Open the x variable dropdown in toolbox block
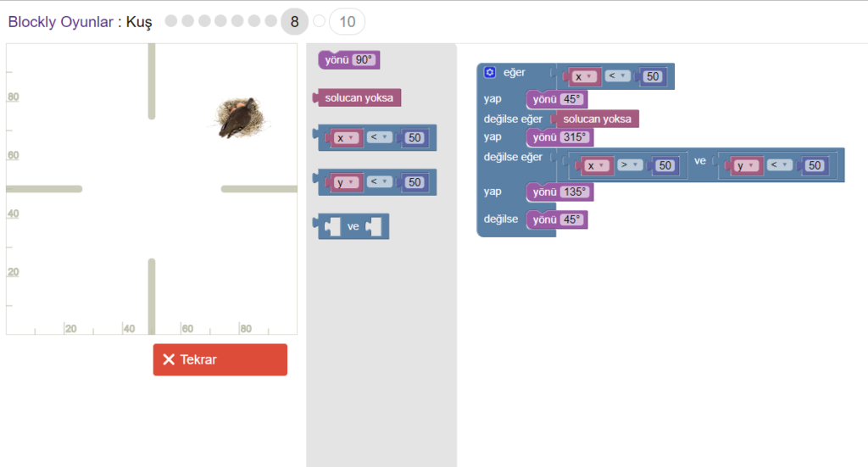This screenshot has width=868, height=467. click(346, 138)
